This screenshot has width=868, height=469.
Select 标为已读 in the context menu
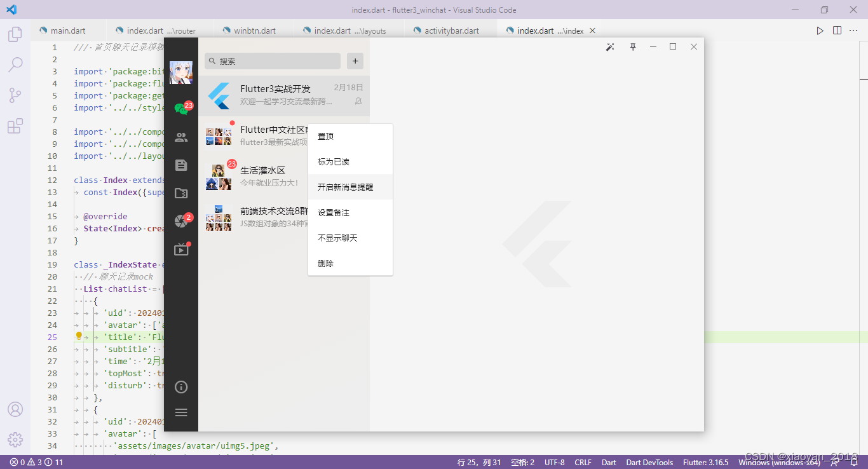point(350,162)
